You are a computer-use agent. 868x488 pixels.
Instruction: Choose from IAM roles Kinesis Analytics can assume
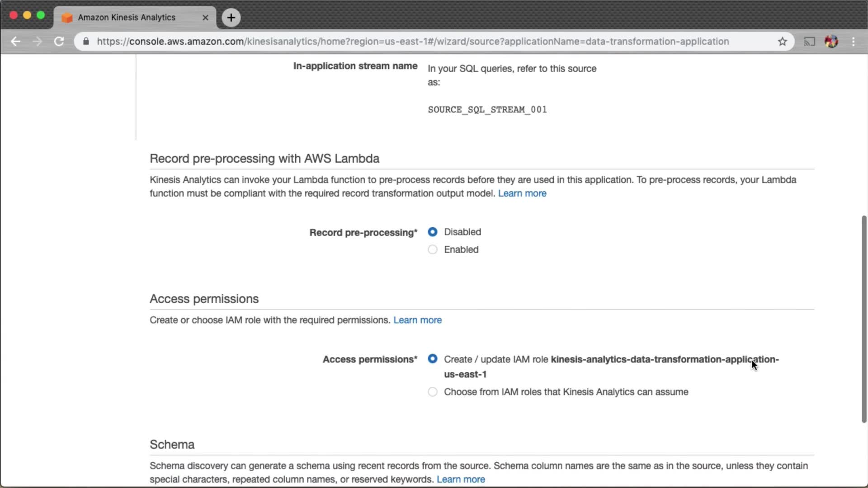(x=433, y=392)
